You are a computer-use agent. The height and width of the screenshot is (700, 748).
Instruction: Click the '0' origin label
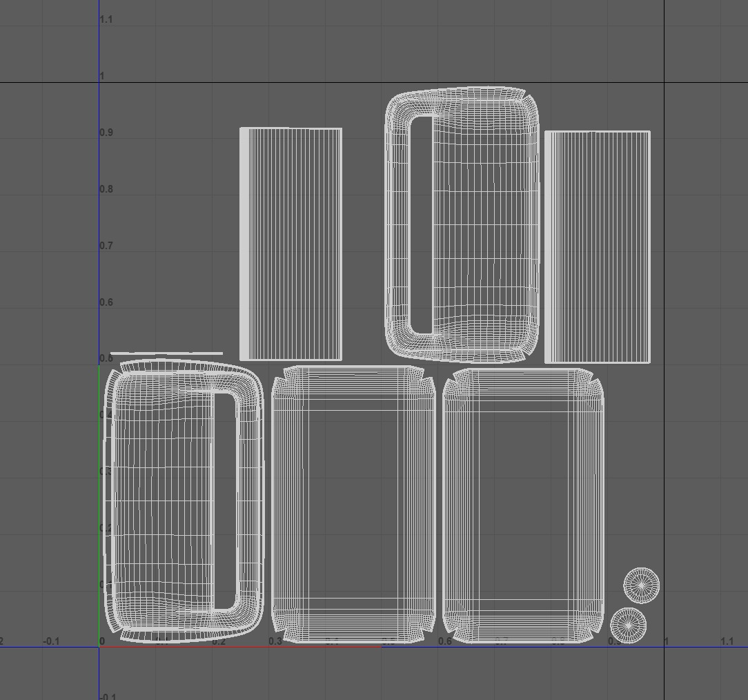point(102,641)
